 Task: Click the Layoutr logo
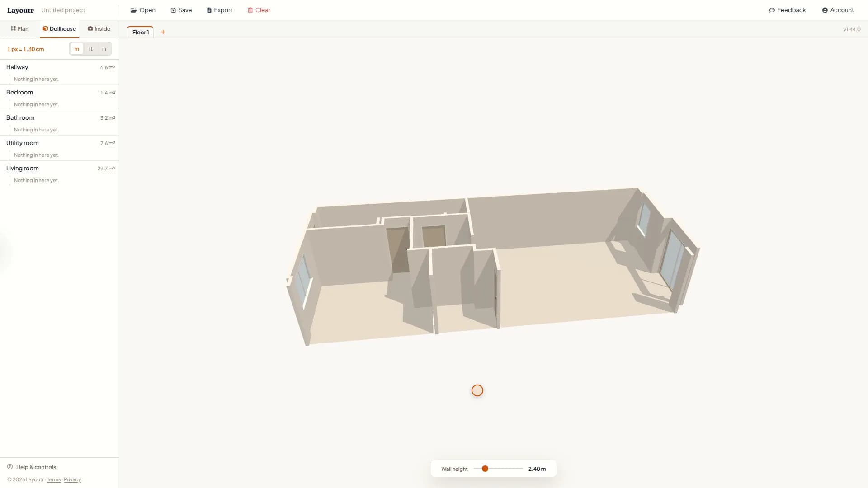[x=20, y=10]
